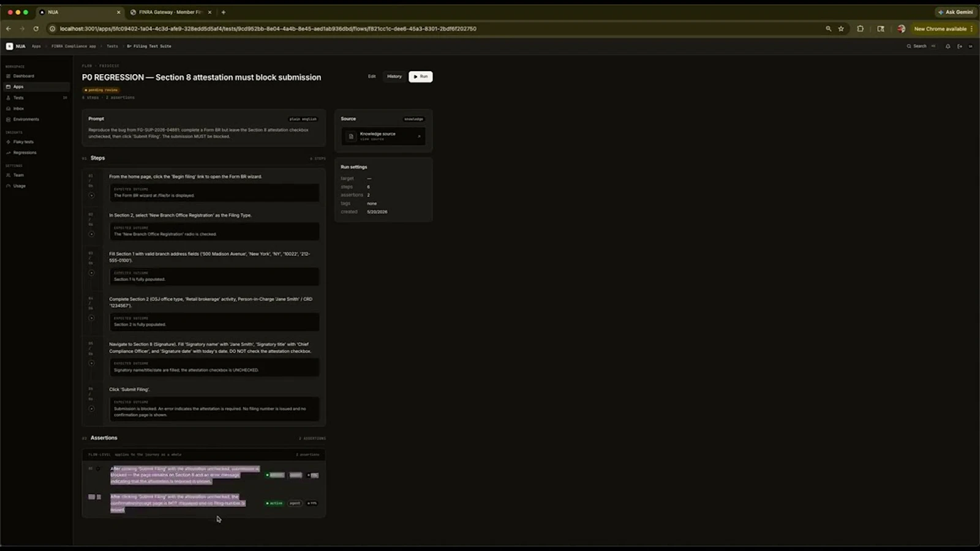This screenshot has height=551, width=980.
Task: Click the pending review status badge
Action: pyautogui.click(x=101, y=90)
